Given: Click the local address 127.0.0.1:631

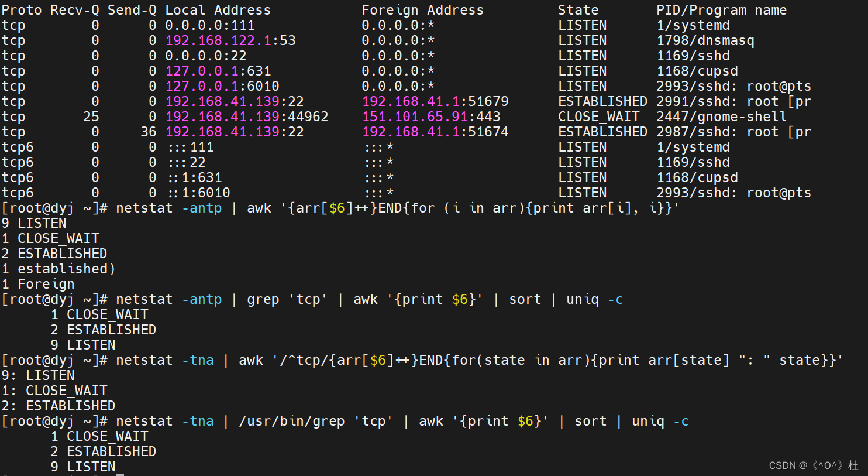Looking at the screenshot, I should coord(219,70).
